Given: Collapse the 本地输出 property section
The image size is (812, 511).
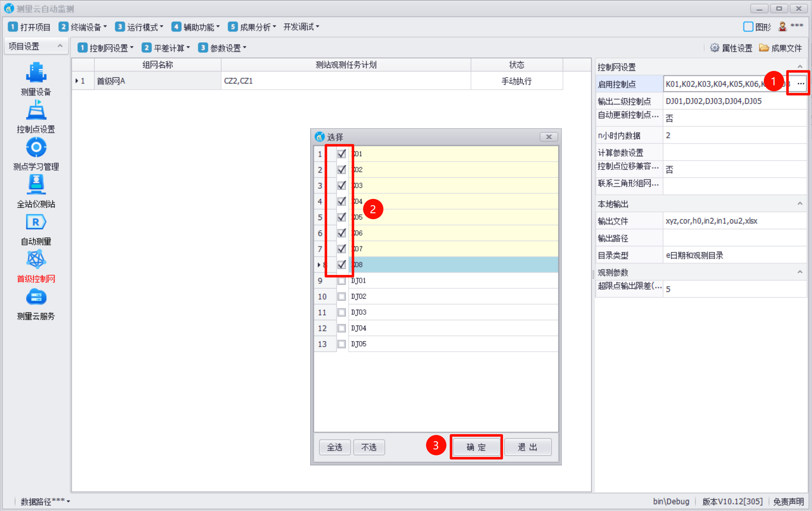Looking at the screenshot, I should (800, 204).
